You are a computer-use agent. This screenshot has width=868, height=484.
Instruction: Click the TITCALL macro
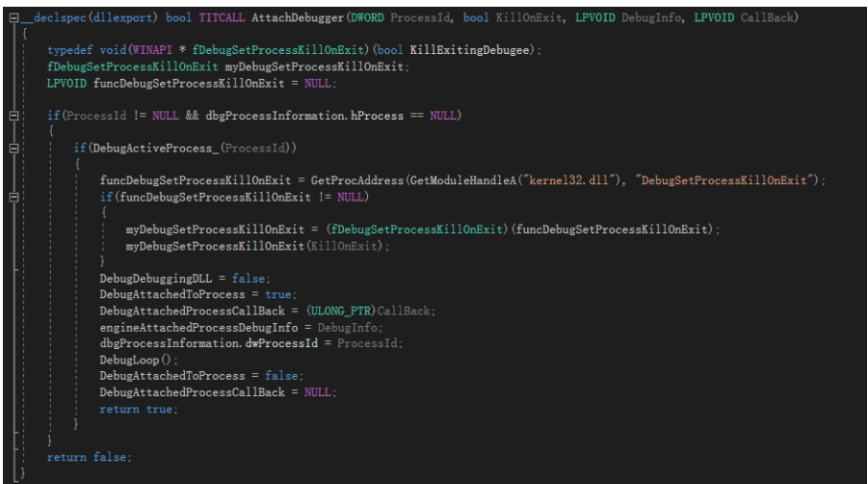pos(222,17)
